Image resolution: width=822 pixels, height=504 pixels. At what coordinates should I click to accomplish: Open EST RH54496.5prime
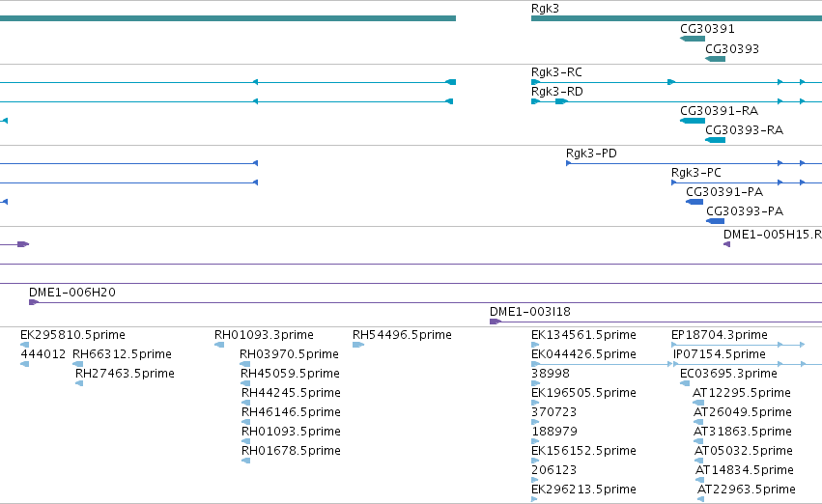coord(358,345)
